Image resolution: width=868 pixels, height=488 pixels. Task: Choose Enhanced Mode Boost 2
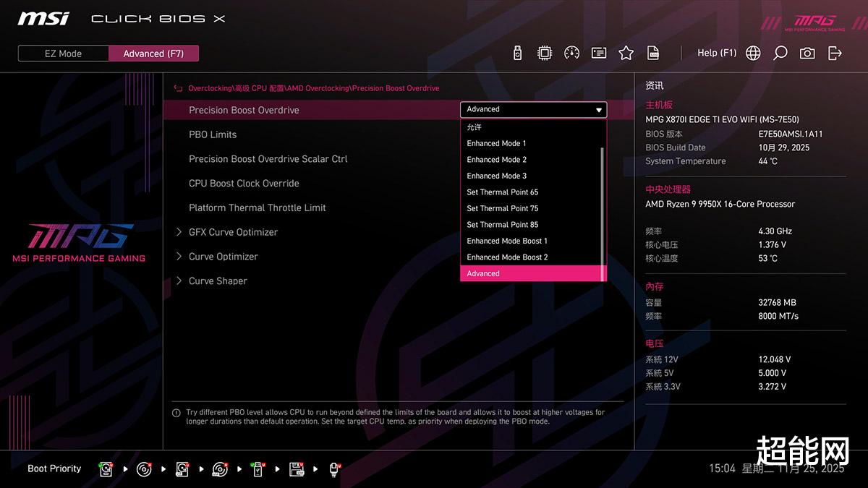point(532,257)
